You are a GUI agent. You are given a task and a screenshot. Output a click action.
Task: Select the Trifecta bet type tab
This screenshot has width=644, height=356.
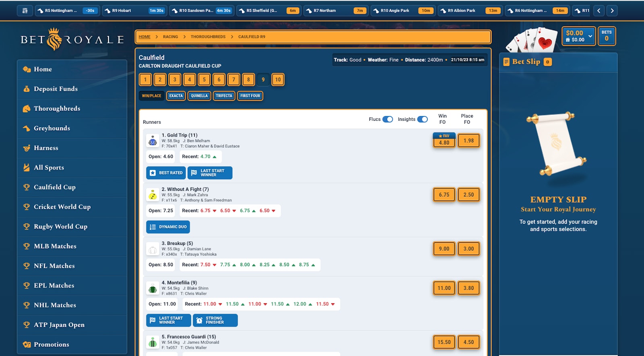point(224,96)
